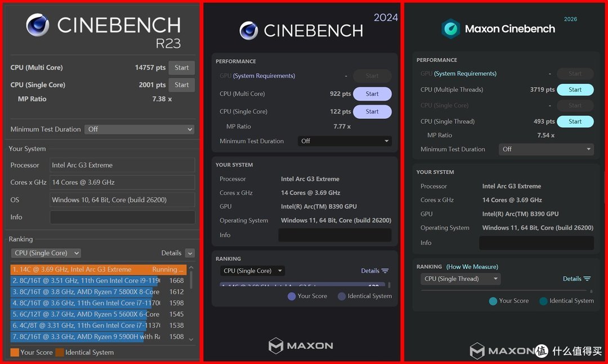Open R23 Minimum Test Duration dropdown
This screenshot has height=364, width=608.
140,129
